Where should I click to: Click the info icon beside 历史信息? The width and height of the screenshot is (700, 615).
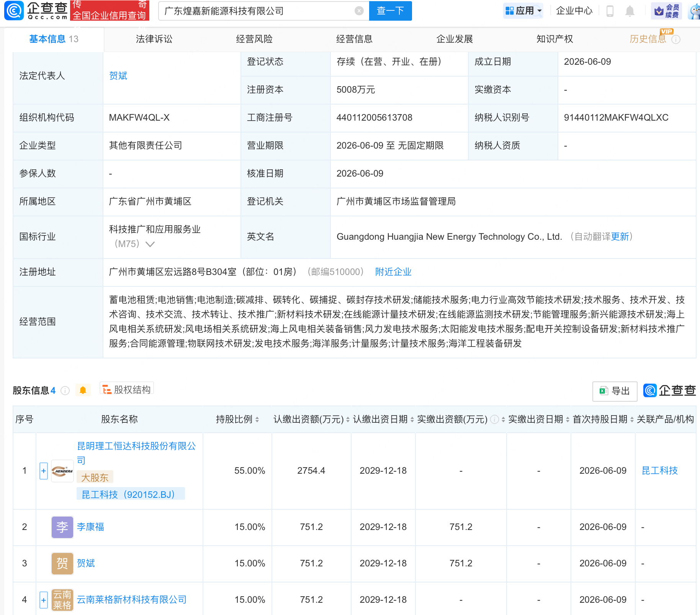tap(676, 39)
